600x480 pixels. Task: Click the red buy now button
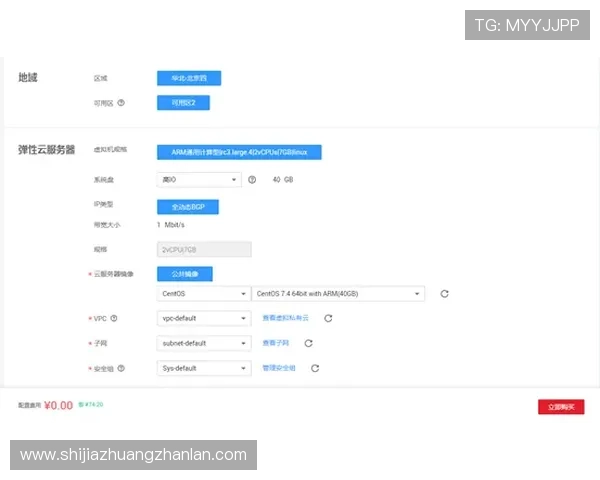coord(561,407)
